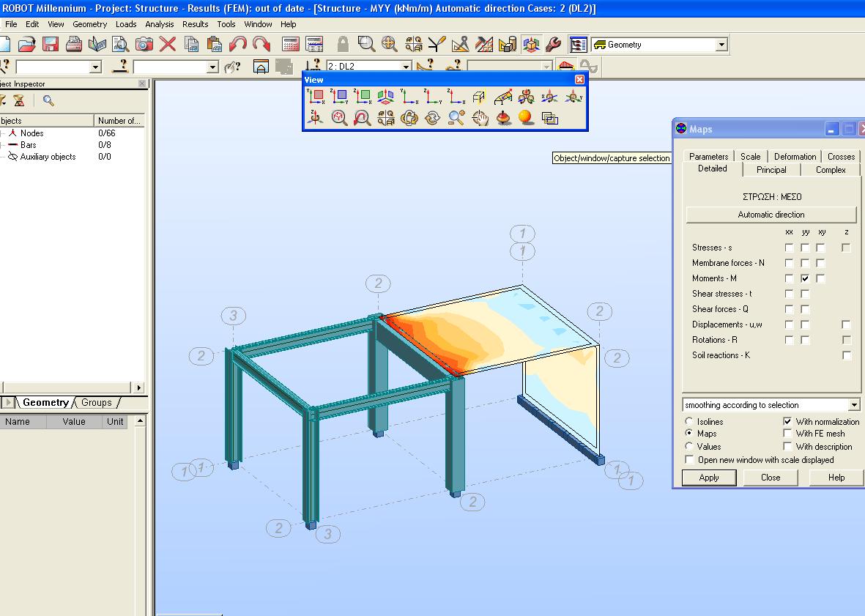Click the 3D view planes icon in View toolbar
The width and height of the screenshot is (865, 616).
pos(385,97)
